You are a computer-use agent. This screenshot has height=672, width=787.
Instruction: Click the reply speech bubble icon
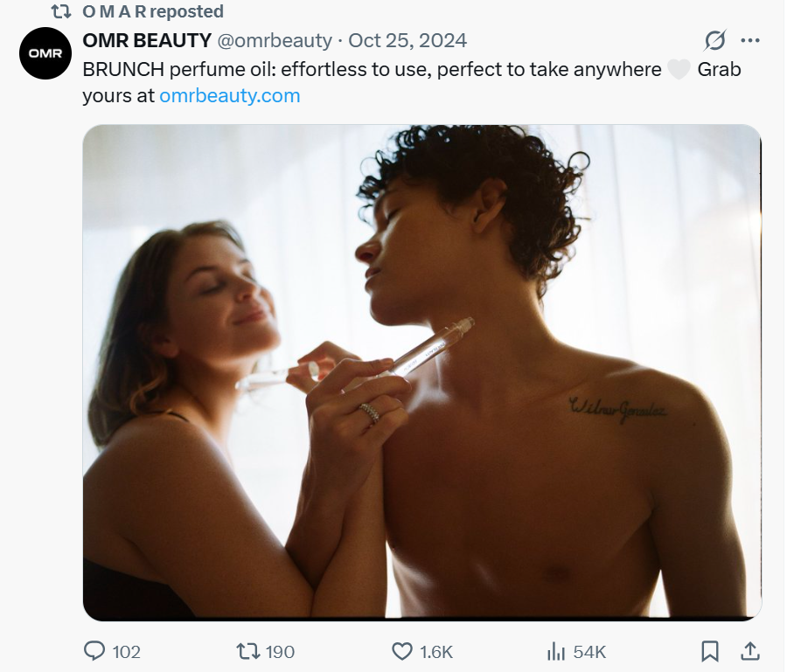point(94,651)
